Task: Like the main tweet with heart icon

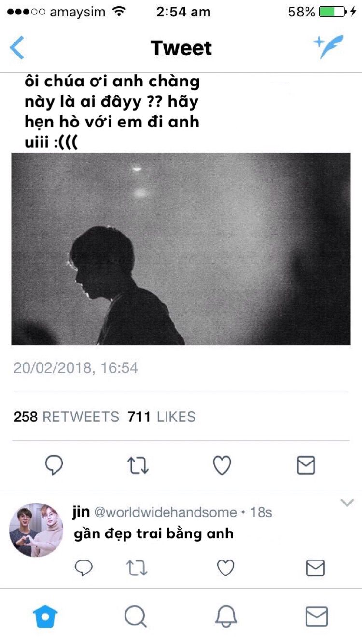Action: pyautogui.click(x=222, y=465)
